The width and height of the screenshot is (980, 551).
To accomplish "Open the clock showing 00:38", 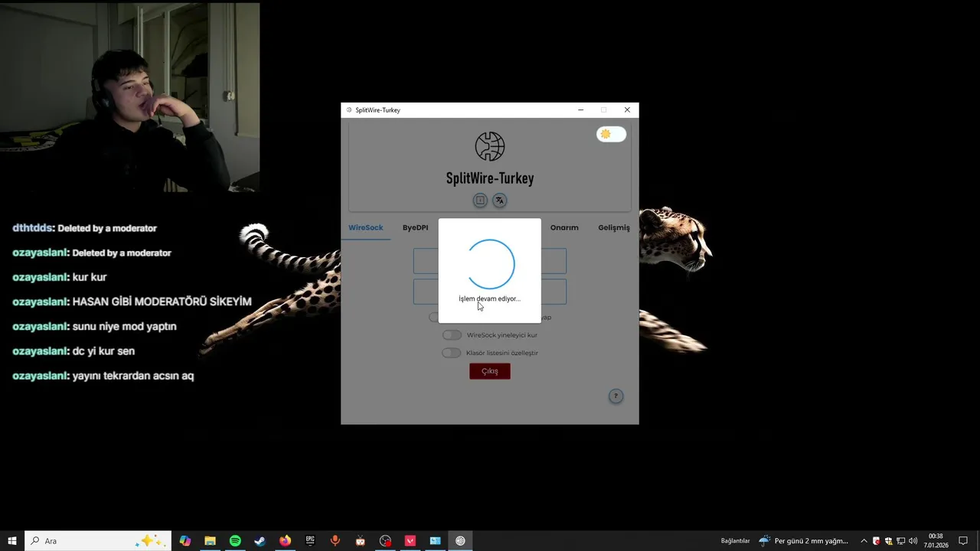I will (936, 540).
